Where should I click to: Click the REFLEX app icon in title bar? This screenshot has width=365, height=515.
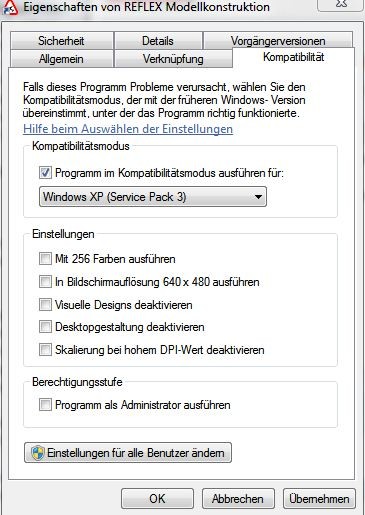tap(10, 7)
